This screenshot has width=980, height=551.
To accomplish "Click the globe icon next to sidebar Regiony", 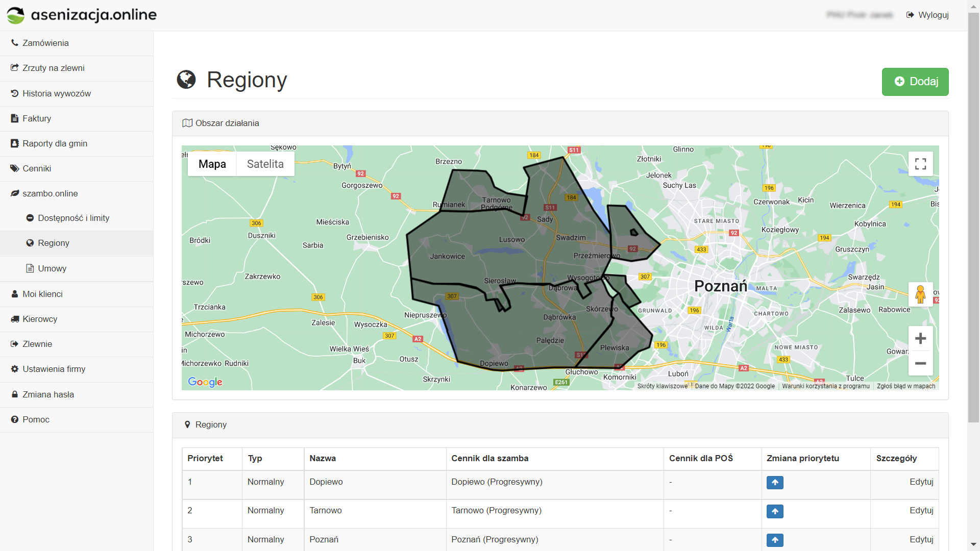I will 30,243.
